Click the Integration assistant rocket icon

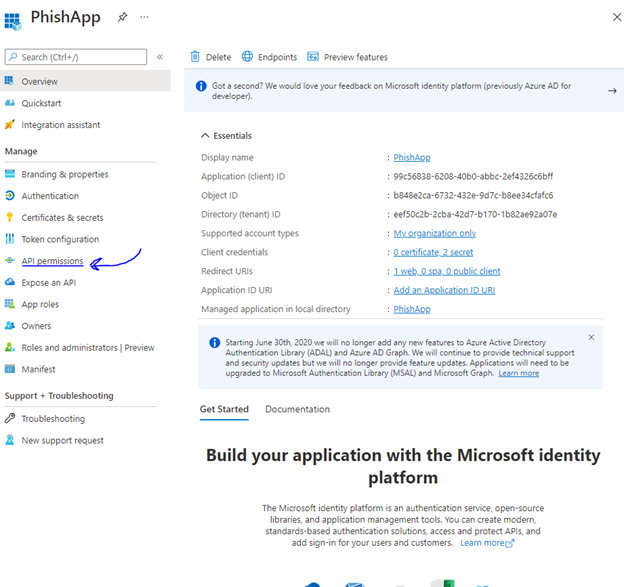[x=10, y=125]
